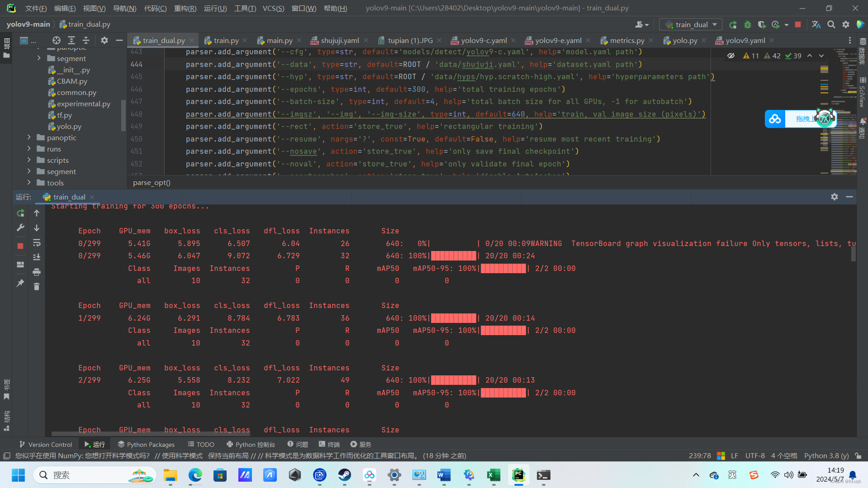
Task: Open Microsoft Edge from taskbar
Action: click(x=195, y=475)
